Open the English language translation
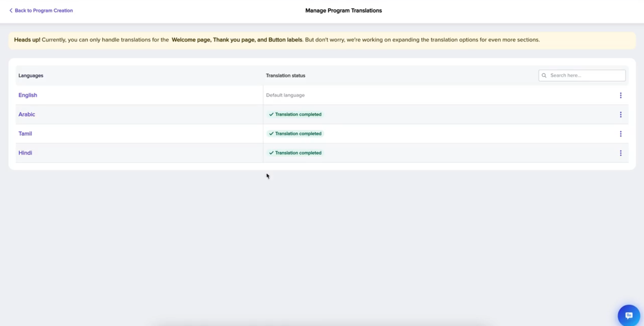644x326 pixels. coord(28,95)
